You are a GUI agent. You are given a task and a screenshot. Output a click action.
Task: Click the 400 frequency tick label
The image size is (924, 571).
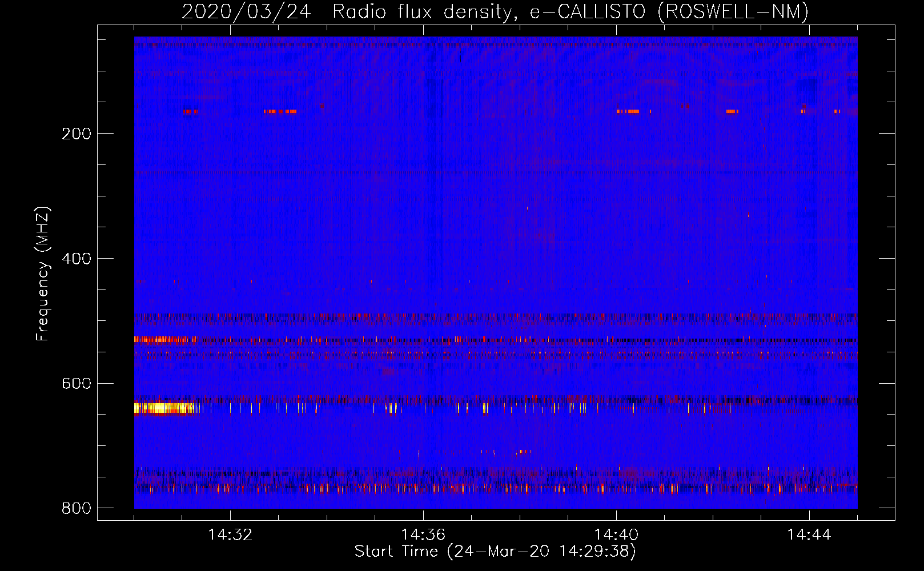[77, 259]
